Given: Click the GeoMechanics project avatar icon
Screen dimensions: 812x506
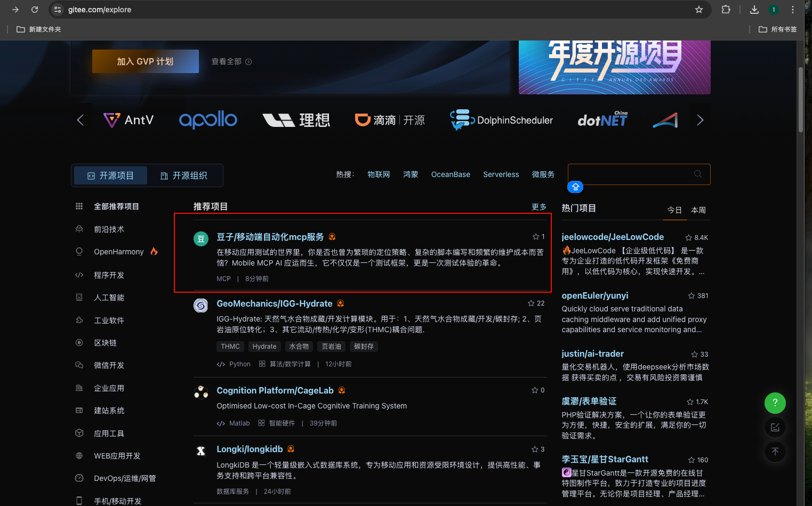Looking at the screenshot, I should point(200,306).
